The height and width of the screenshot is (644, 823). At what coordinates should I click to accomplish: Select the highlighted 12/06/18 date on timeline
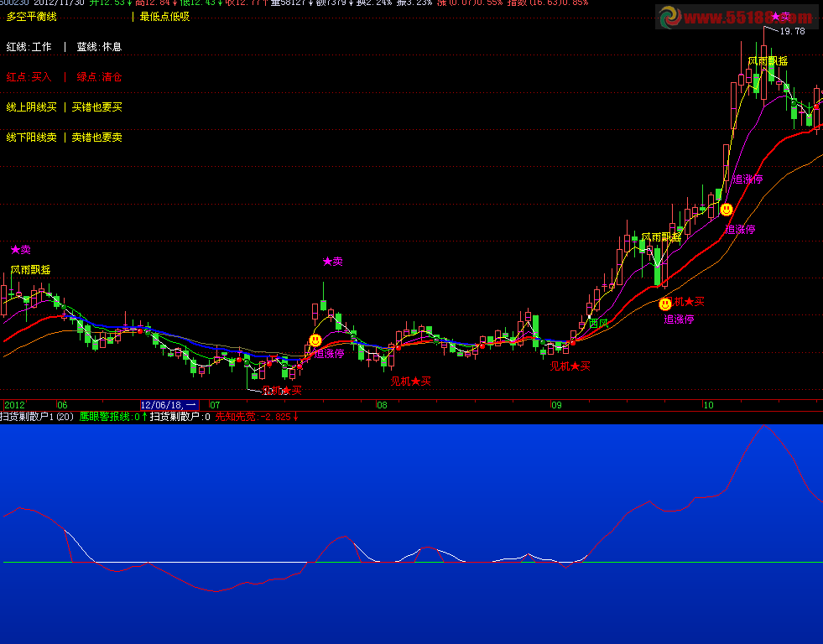pos(169,405)
